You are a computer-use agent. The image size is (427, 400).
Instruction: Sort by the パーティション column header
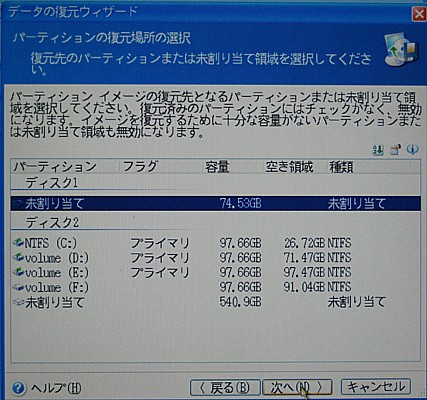(x=65, y=166)
